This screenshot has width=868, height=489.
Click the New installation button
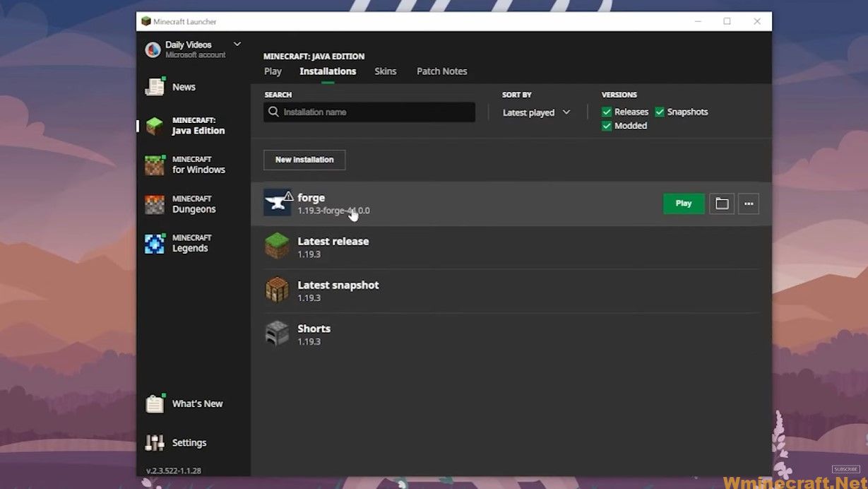pyautogui.click(x=304, y=160)
